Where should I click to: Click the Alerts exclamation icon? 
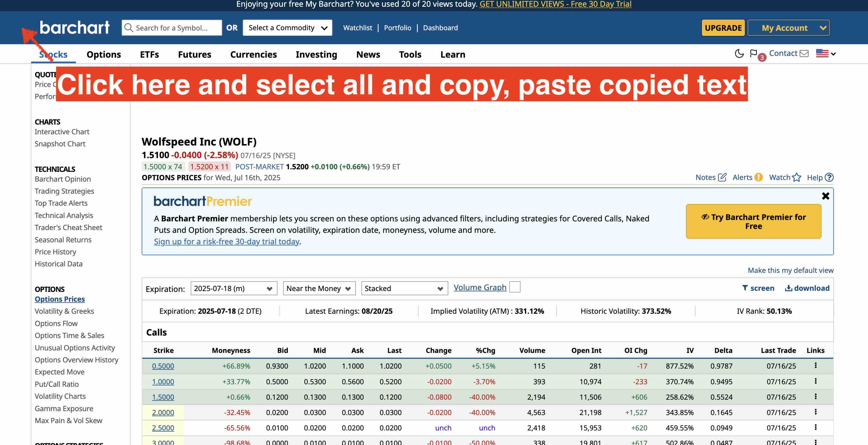click(758, 177)
